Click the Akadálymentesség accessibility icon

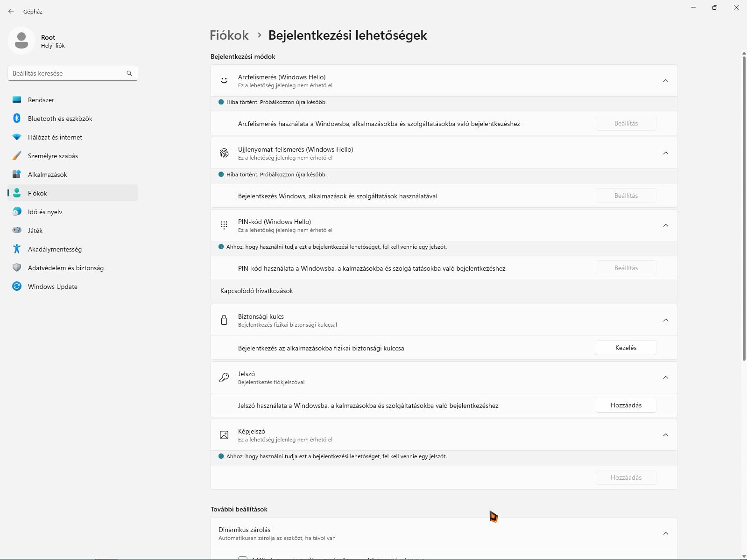(x=17, y=249)
